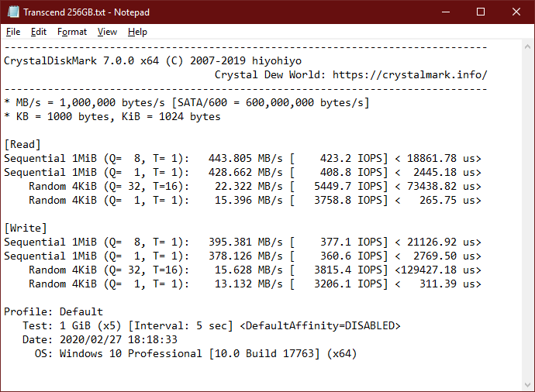
Task: Click the crystalmark.info URL text
Action: click(410, 74)
